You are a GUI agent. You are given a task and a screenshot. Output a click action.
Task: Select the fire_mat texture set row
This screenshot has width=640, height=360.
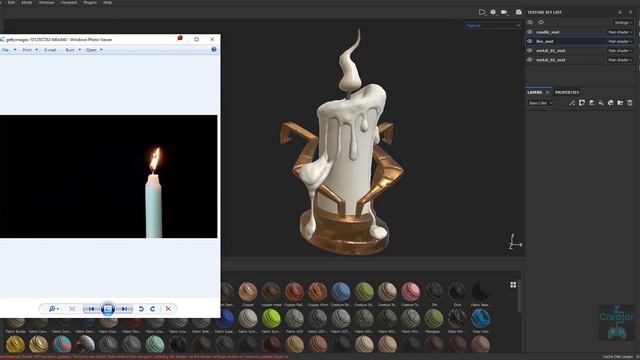tap(579, 41)
